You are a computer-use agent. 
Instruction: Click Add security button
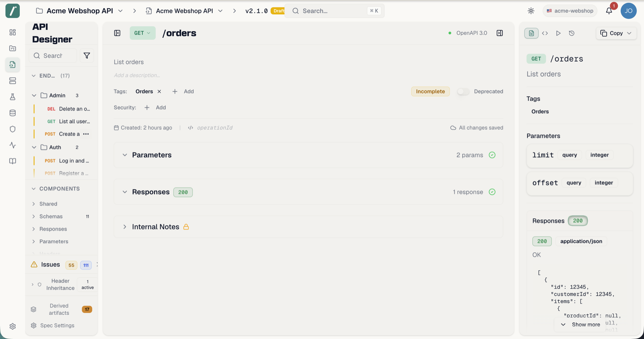[x=155, y=108]
